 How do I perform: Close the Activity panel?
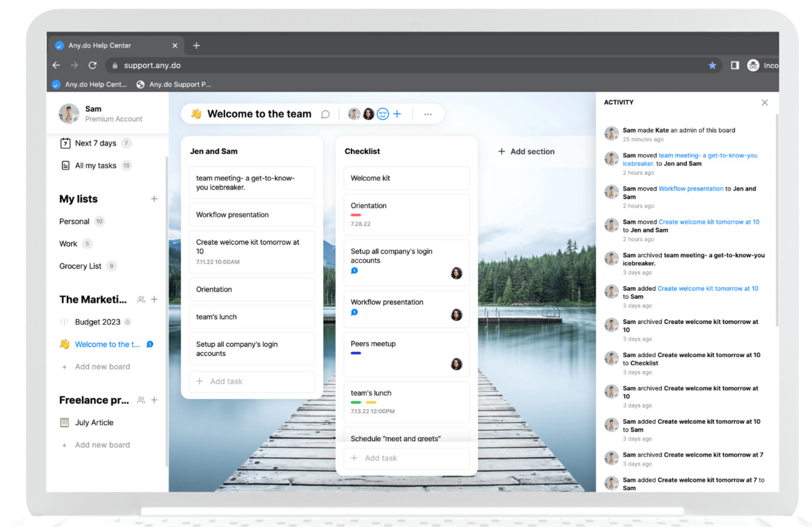(764, 102)
